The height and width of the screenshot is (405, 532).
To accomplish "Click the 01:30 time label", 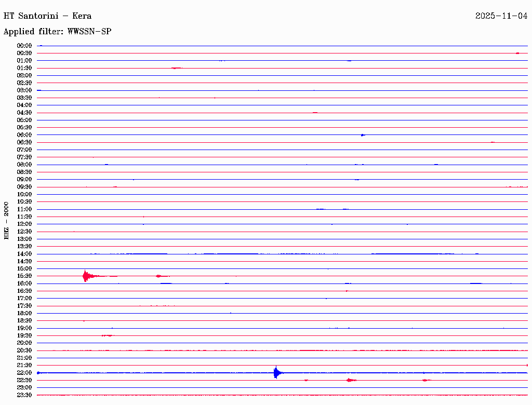I will [x=24, y=68].
